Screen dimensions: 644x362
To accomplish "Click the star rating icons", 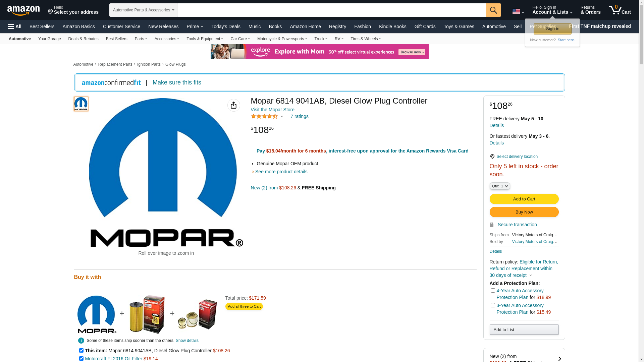I will click(264, 116).
